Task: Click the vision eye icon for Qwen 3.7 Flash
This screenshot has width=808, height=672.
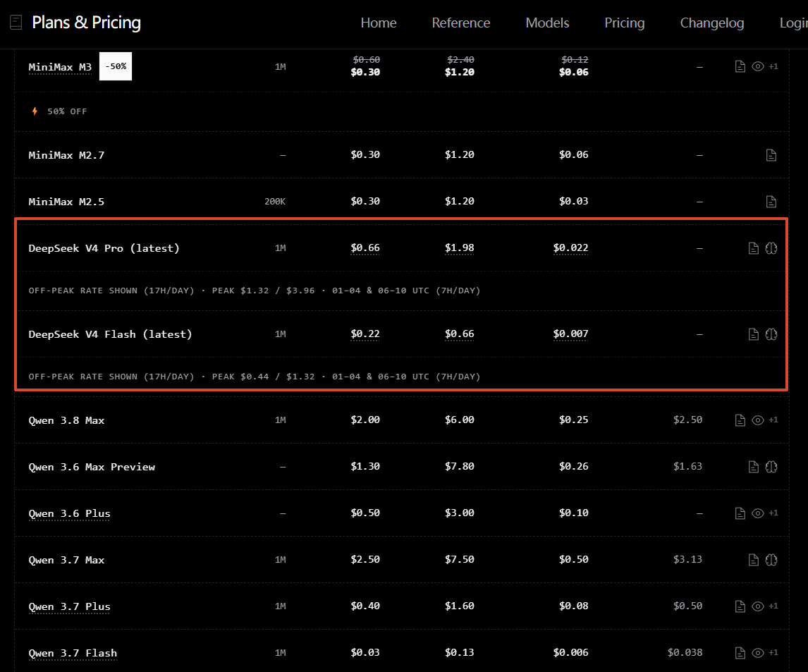Action: tap(757, 653)
